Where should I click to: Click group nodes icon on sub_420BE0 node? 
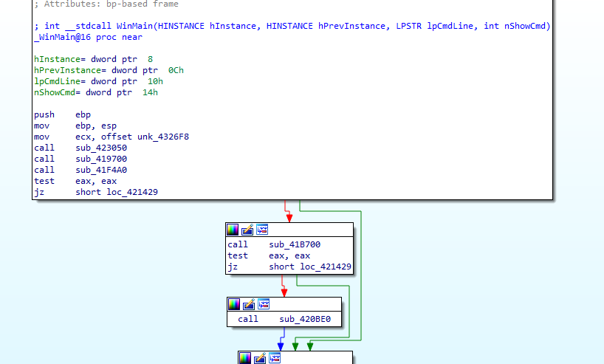tap(264, 304)
